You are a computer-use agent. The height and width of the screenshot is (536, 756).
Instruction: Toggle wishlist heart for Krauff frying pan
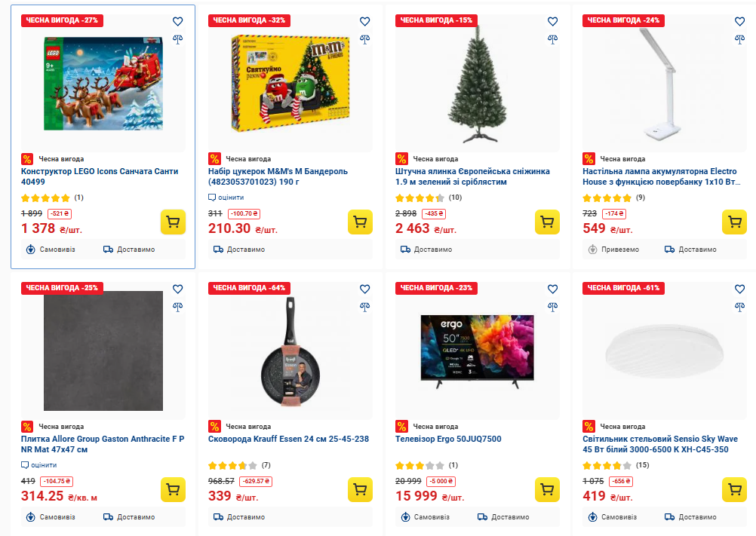click(x=365, y=289)
